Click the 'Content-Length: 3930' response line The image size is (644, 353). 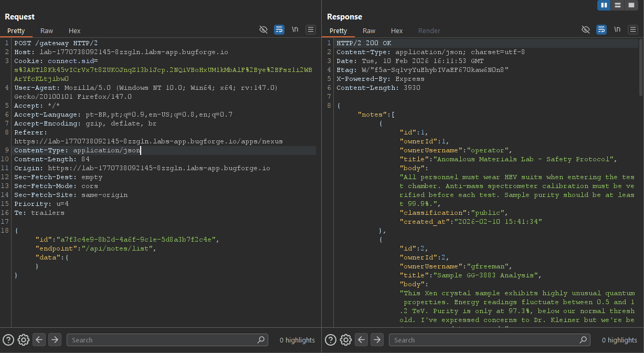[378, 88]
